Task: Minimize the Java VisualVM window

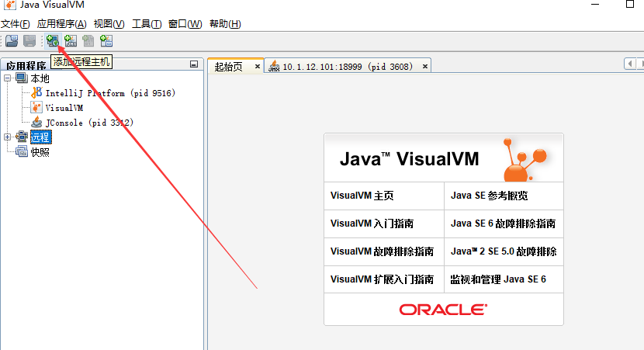Action: point(595,4)
